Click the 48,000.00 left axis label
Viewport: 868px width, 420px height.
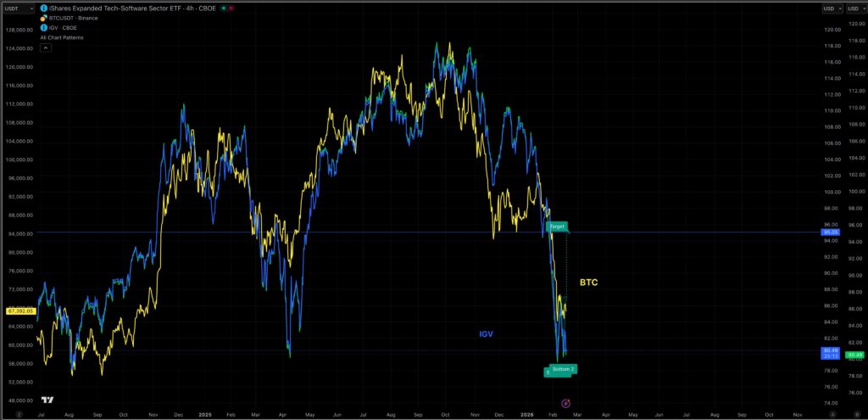[x=22, y=401]
